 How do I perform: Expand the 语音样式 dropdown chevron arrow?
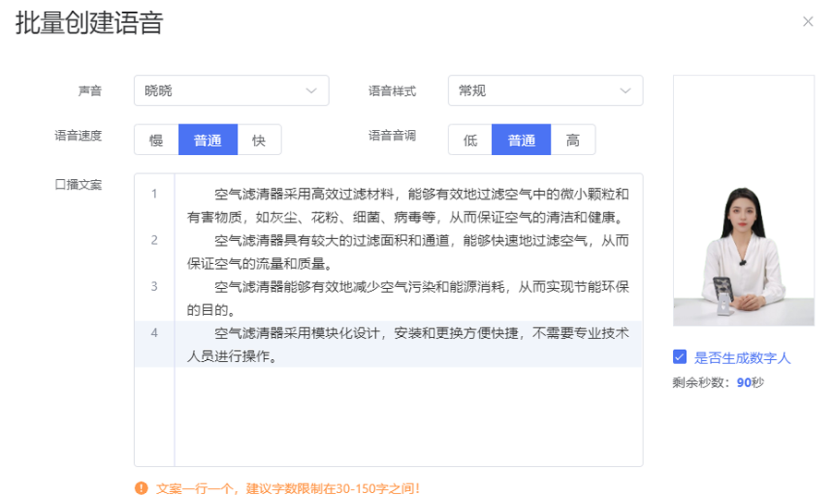pyautogui.click(x=625, y=90)
